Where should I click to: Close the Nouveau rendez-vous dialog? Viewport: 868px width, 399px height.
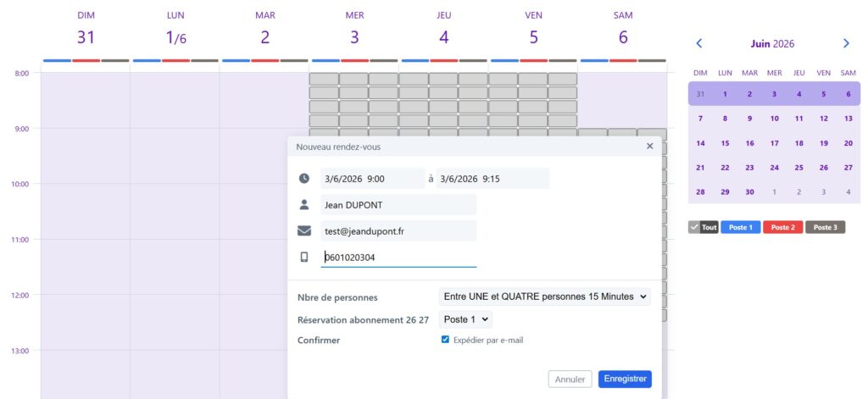[x=650, y=146]
